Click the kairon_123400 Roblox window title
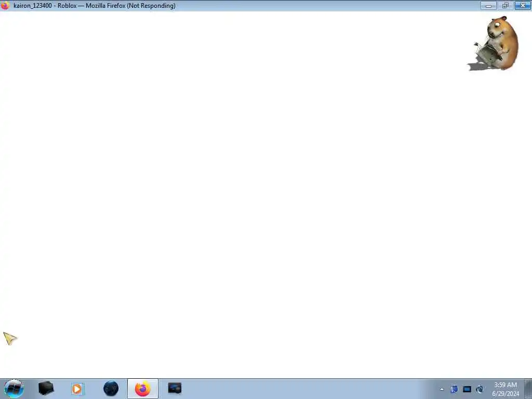 point(95,6)
